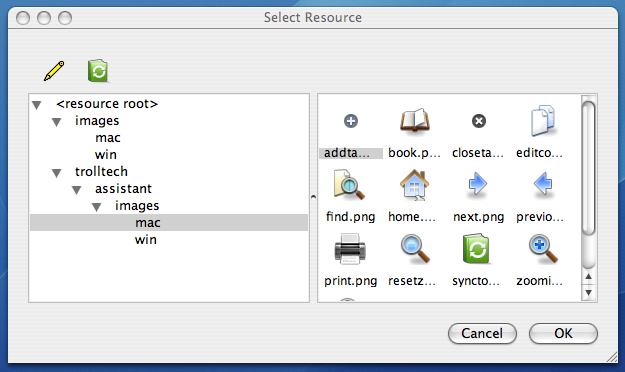
Task: Collapse the assistant node triangle
Action: tap(77, 190)
